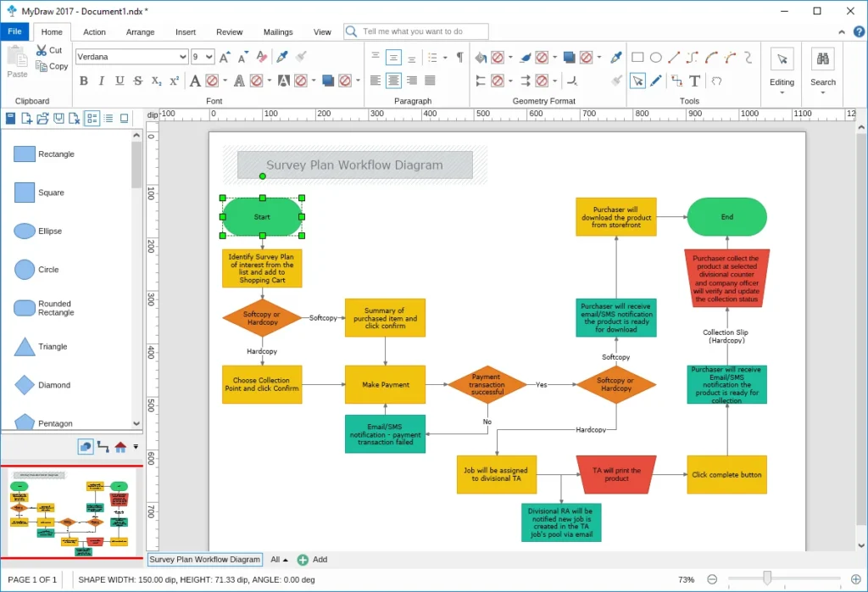Viewport: 868px width, 592px height.
Task: Open the font size dropdown
Action: pyautogui.click(x=209, y=56)
